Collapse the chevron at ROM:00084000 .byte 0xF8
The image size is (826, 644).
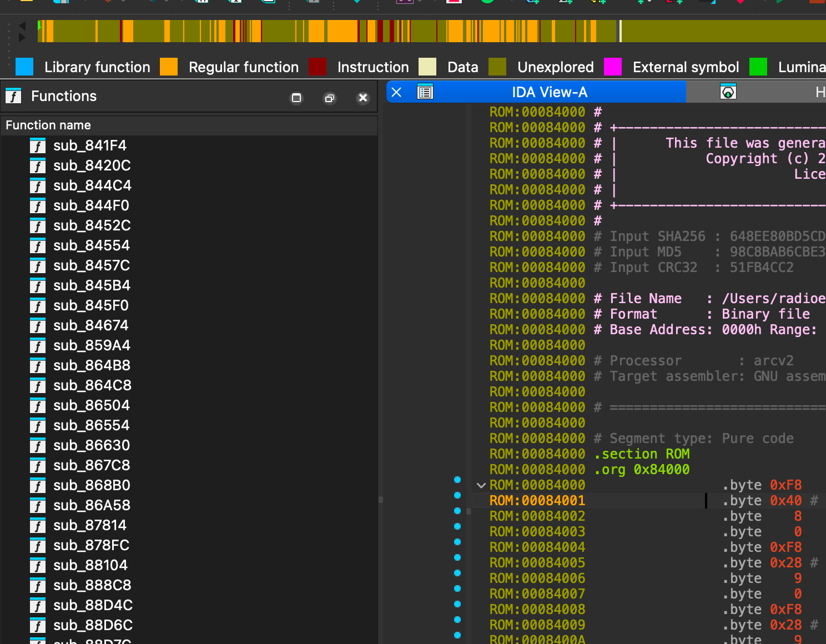[481, 485]
